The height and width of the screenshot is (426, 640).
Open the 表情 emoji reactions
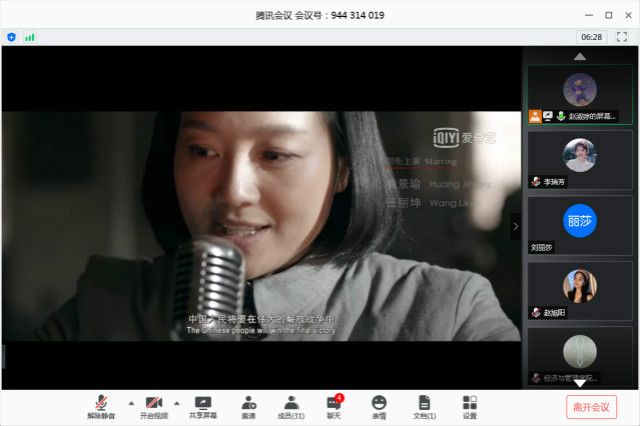tap(378, 405)
